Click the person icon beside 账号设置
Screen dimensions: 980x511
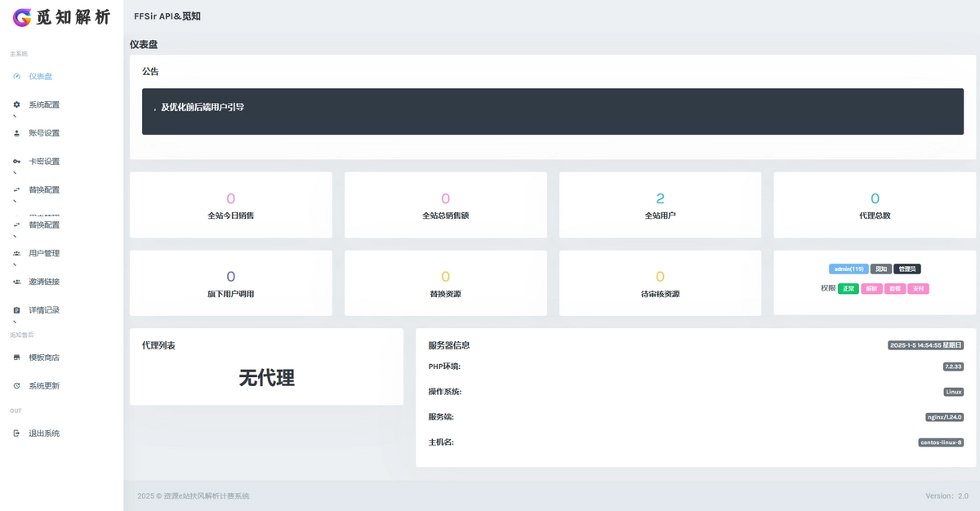16,133
